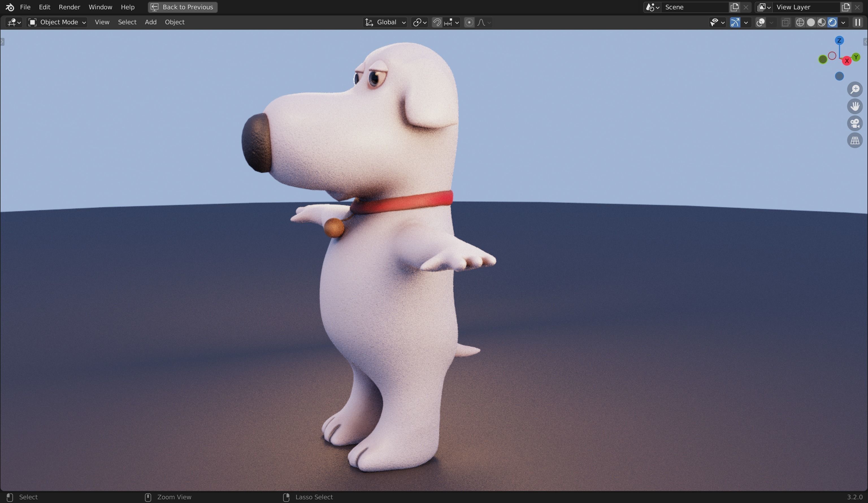Open the snapping options dropdown
The width and height of the screenshot is (868, 503).
coord(452,22)
